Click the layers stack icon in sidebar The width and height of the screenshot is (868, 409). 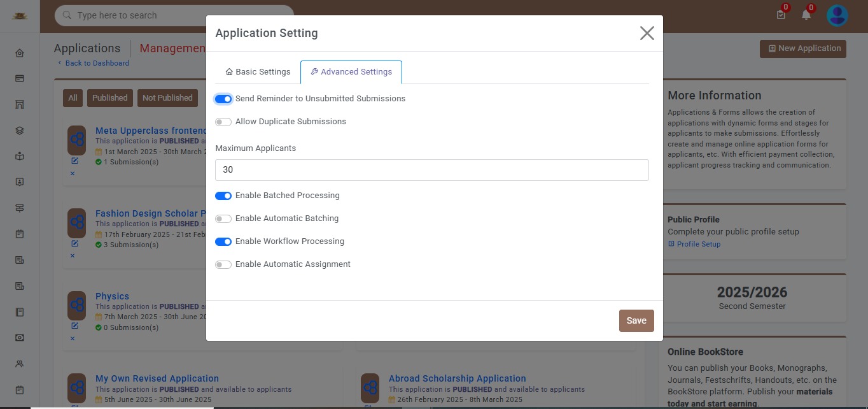[20, 131]
